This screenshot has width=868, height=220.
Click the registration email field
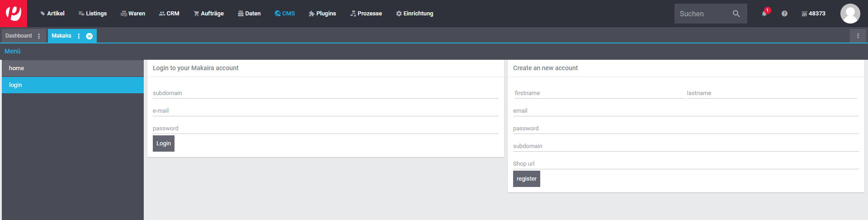click(686, 110)
